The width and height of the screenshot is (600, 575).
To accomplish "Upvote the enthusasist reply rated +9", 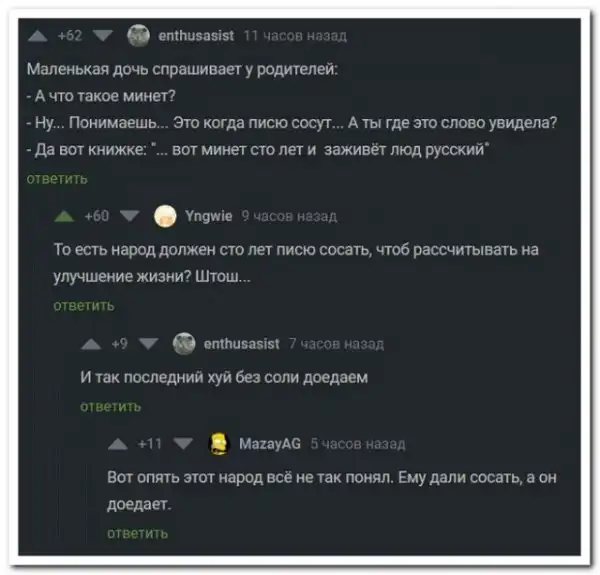I will 91,344.
